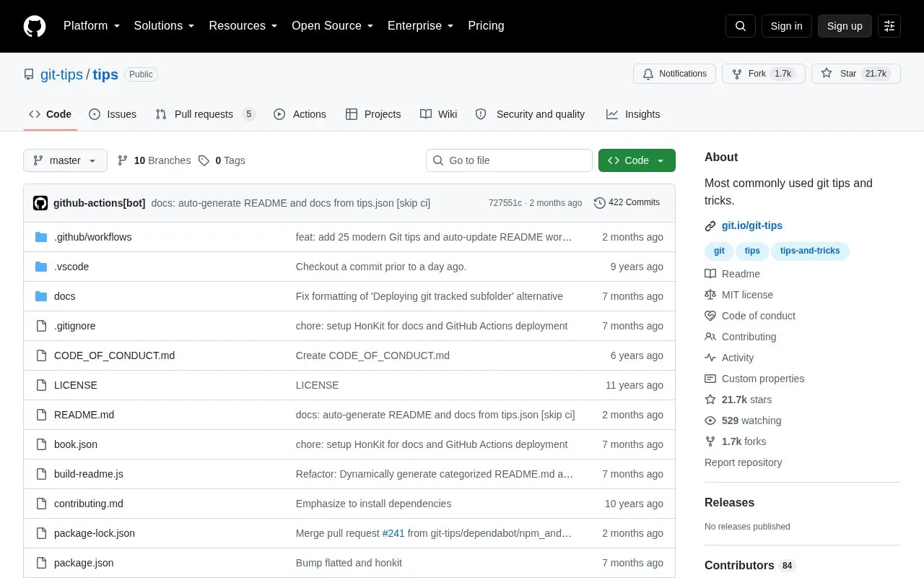Click the fork icon beside 1.7k forks
Viewport: 924px width, 578px height.
click(x=710, y=441)
